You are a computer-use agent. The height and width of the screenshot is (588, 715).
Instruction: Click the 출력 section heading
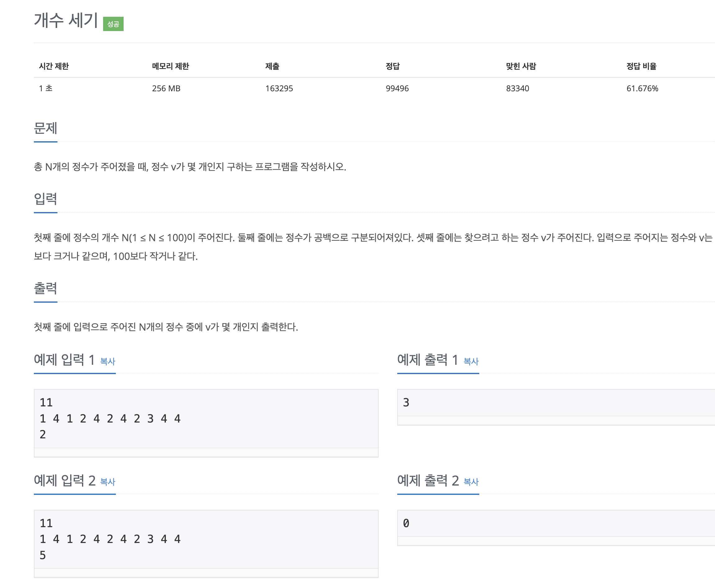(45, 289)
